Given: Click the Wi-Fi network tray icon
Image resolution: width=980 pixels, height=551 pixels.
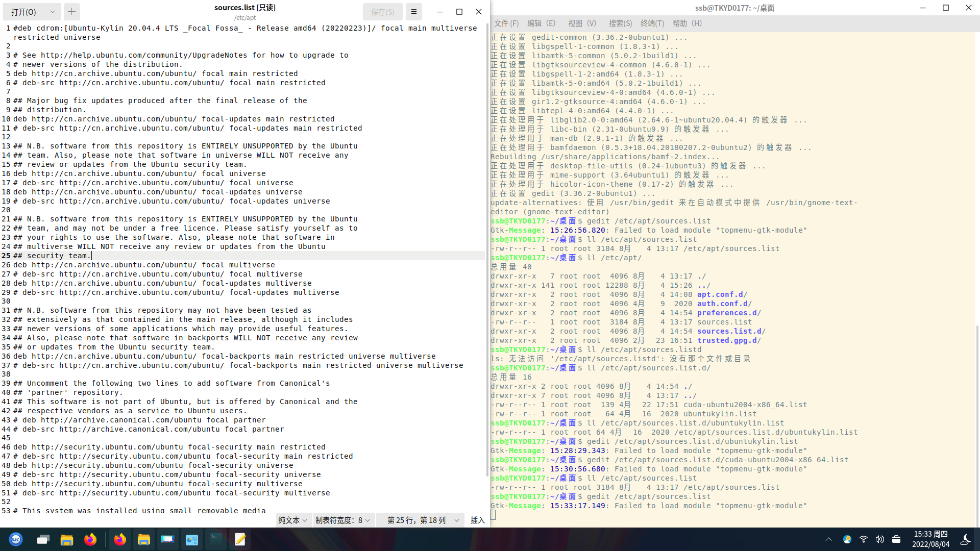Looking at the screenshot, I should (864, 539).
